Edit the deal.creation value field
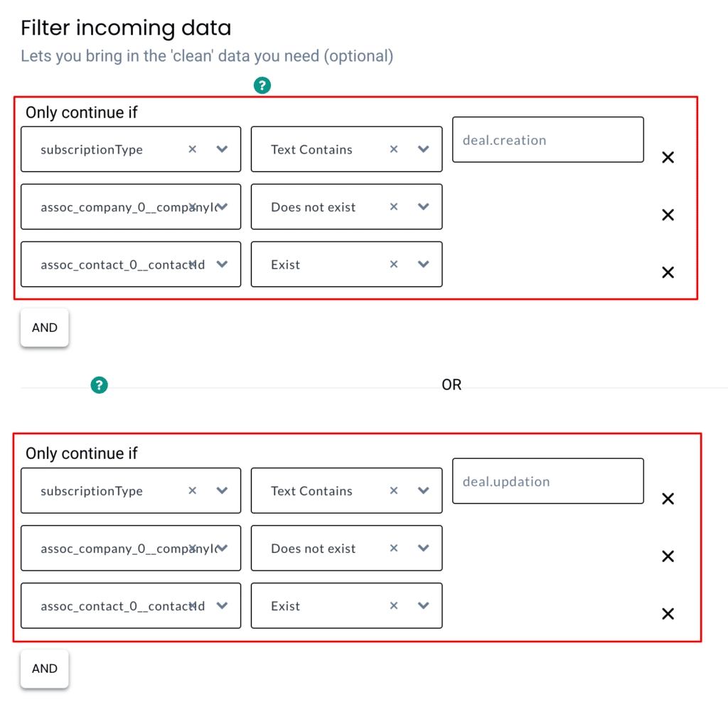Image resolution: width=728 pixels, height=702 pixels. [x=548, y=140]
